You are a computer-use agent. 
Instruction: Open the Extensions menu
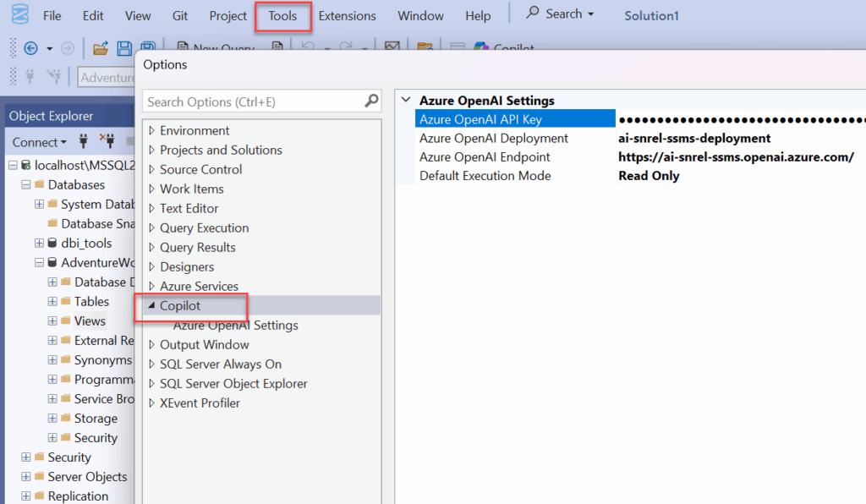[348, 15]
